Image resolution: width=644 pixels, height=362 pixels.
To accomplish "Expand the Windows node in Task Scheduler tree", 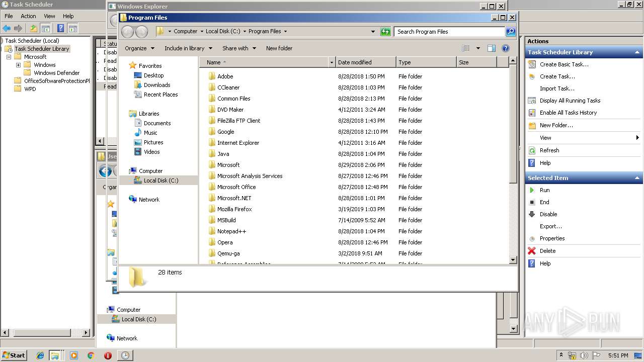I will click(x=18, y=65).
